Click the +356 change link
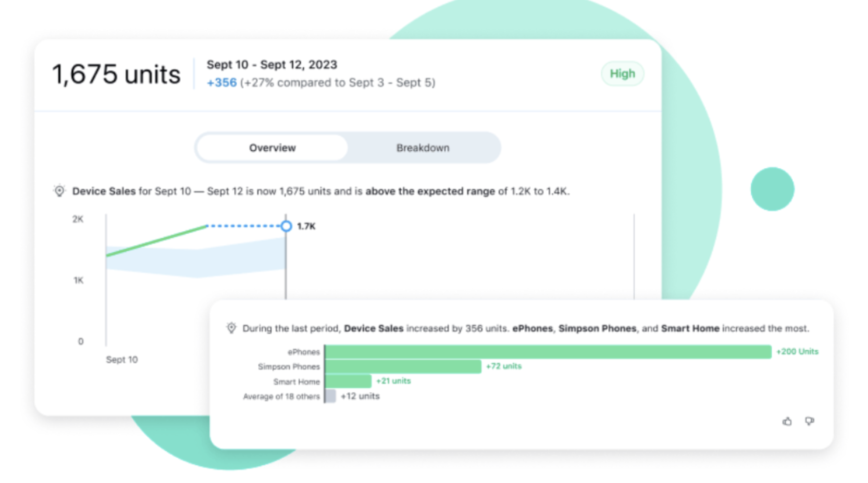 click(221, 82)
